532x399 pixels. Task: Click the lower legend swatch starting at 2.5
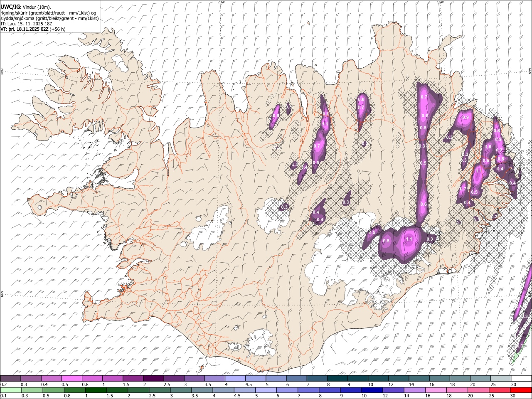(x=159, y=390)
